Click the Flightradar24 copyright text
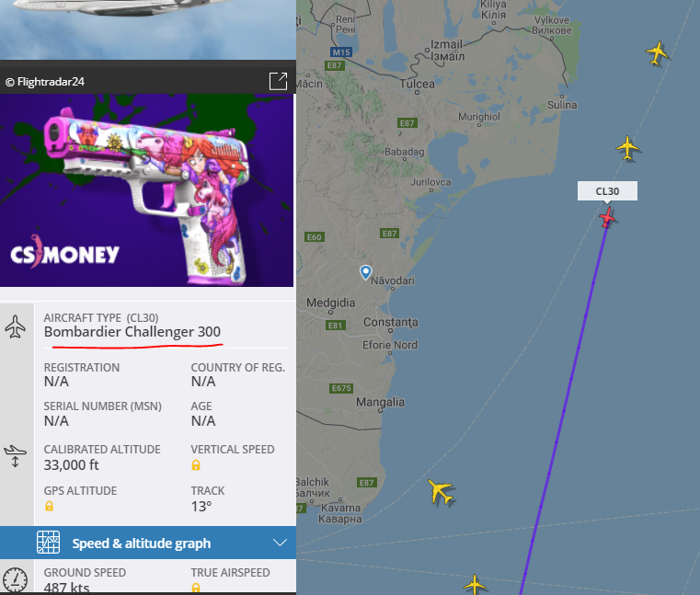The image size is (700, 595). click(x=45, y=82)
